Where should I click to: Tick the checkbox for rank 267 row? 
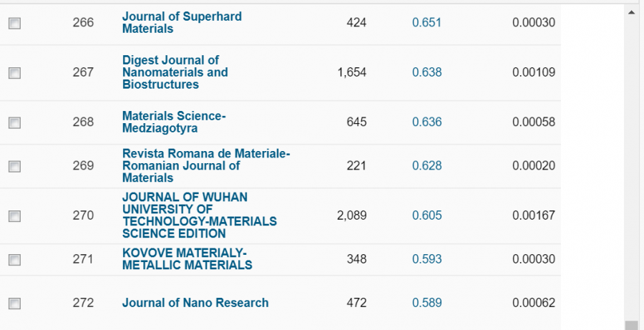click(14, 72)
